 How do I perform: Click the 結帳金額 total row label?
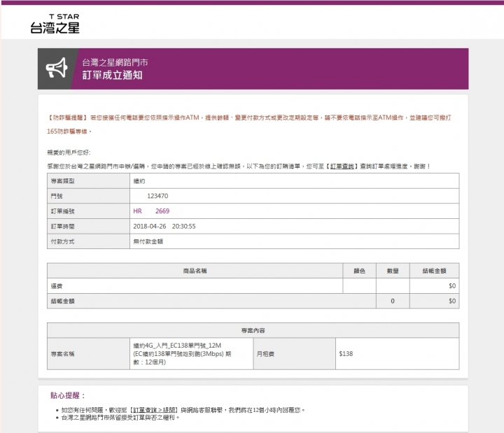pos(62,301)
